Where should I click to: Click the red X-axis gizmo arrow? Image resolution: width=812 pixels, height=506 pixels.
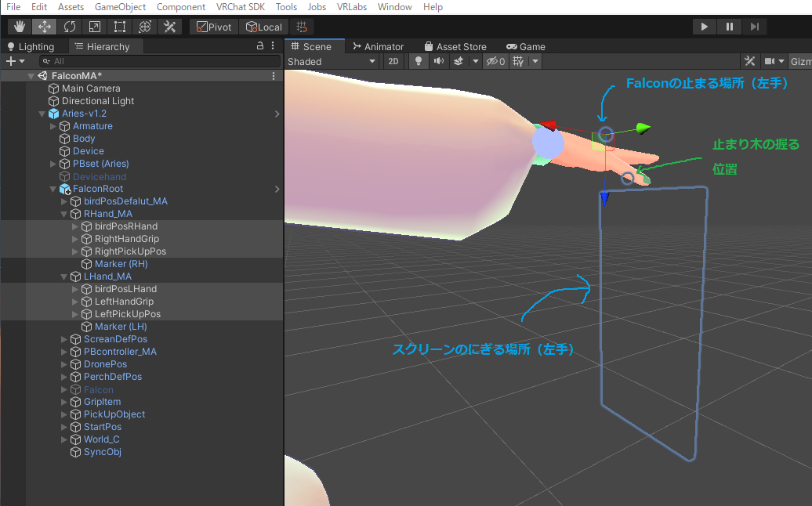[547, 125]
